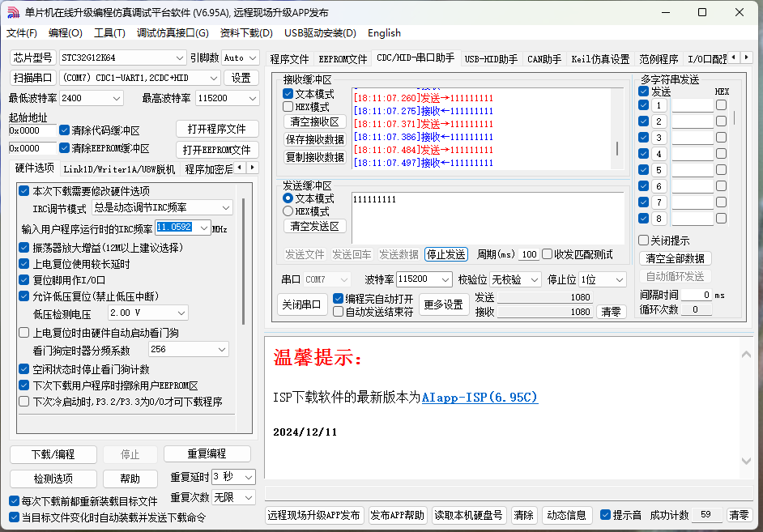Viewport: 763px width, 532px height.
Task: Open the 看门狗定时器分频系数 256 dropdown
Action: [x=222, y=349]
